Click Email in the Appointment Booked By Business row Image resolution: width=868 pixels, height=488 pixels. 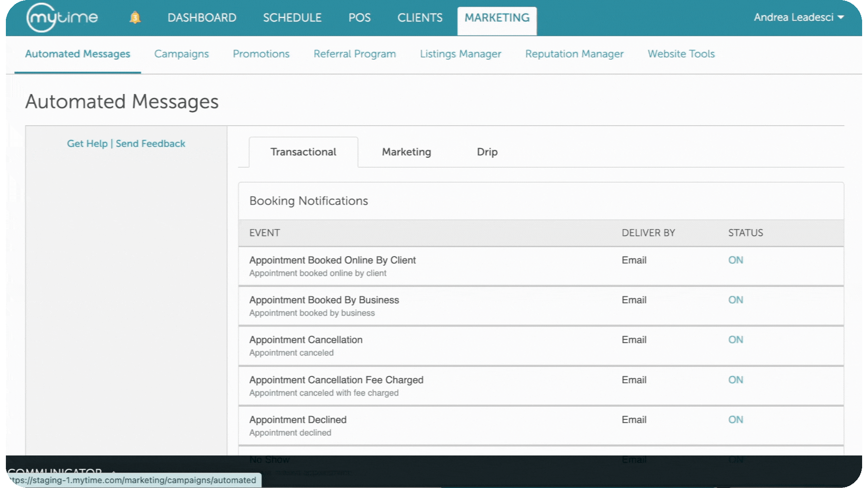pyautogui.click(x=634, y=300)
